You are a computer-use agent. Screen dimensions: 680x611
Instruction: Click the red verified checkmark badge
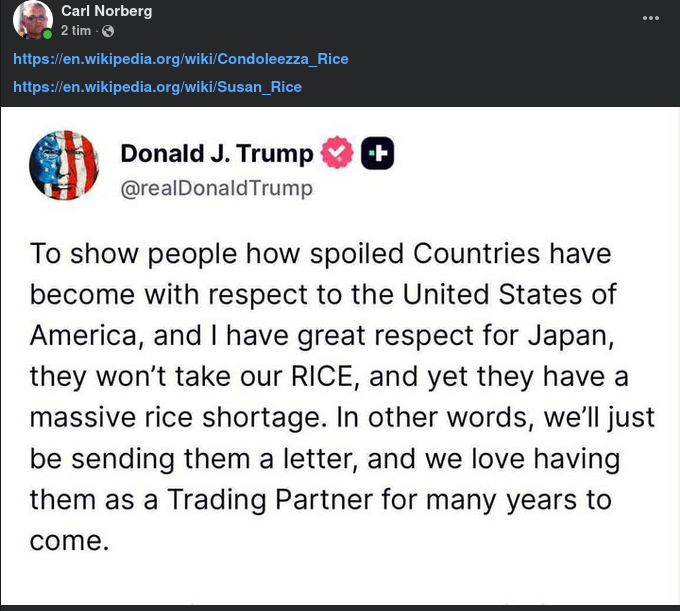337,153
